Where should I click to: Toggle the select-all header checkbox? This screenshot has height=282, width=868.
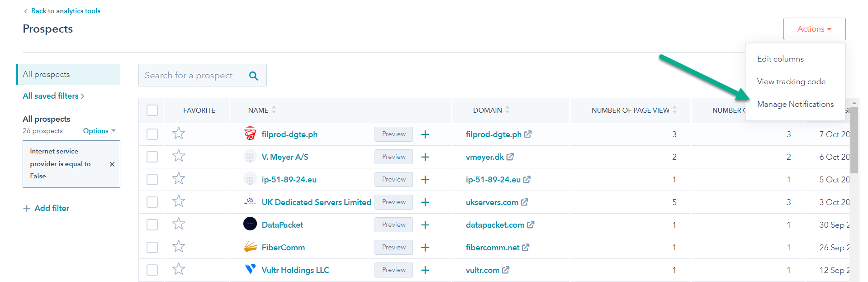point(152,110)
